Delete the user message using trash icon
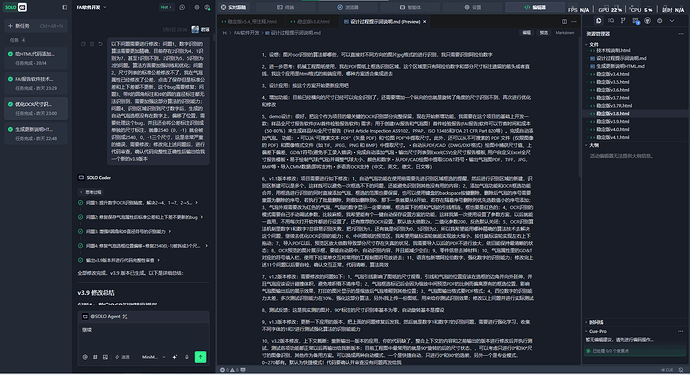 (92, 44)
